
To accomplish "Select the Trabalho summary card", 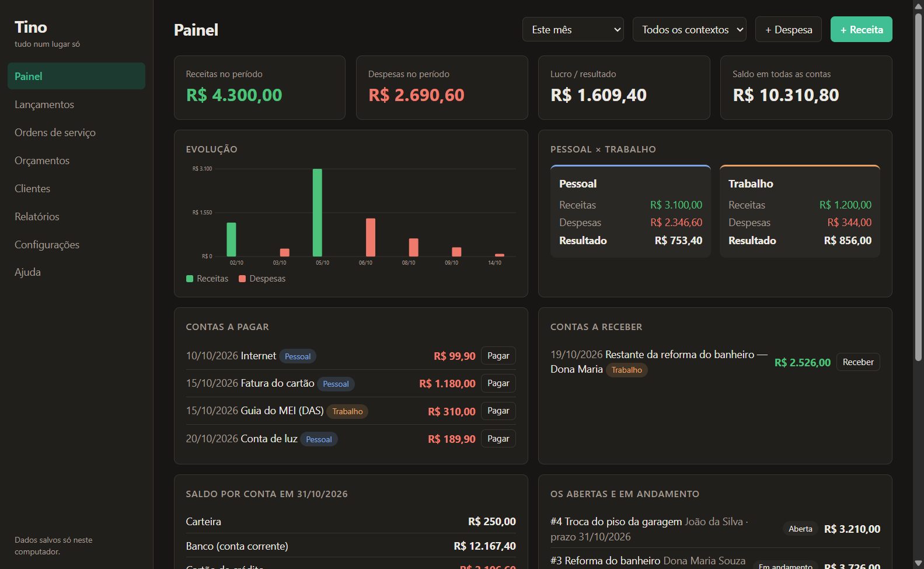I will click(x=800, y=211).
